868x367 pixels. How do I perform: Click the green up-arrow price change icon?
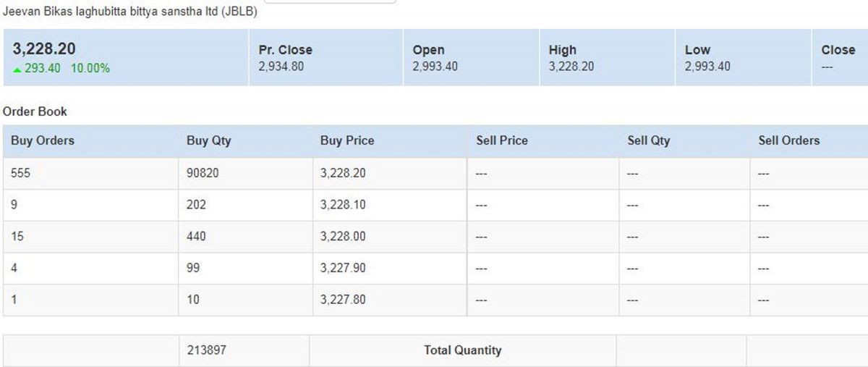click(x=17, y=69)
